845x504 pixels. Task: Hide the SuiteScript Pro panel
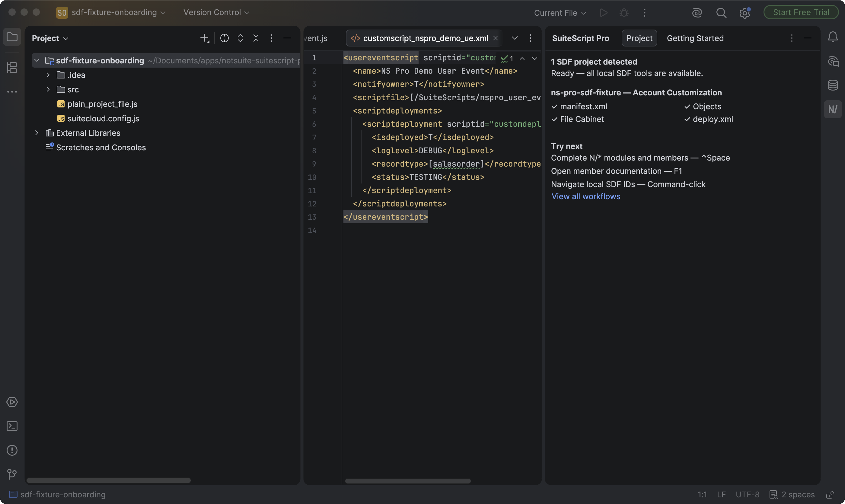point(808,38)
